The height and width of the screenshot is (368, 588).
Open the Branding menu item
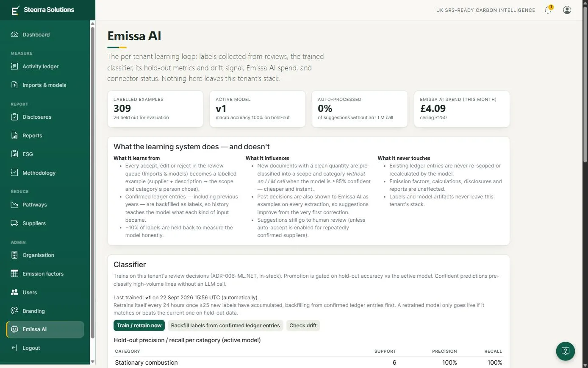coord(45,311)
